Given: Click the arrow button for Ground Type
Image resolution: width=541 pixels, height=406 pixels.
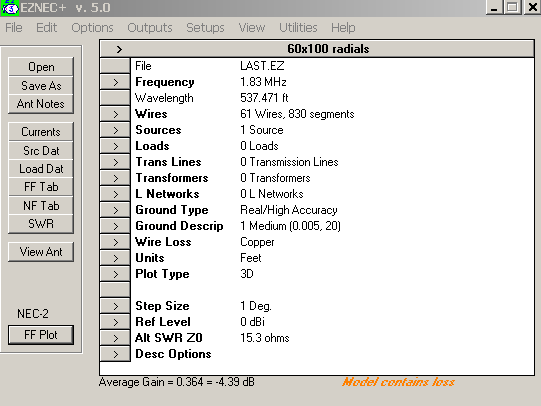Looking at the screenshot, I should tap(115, 210).
